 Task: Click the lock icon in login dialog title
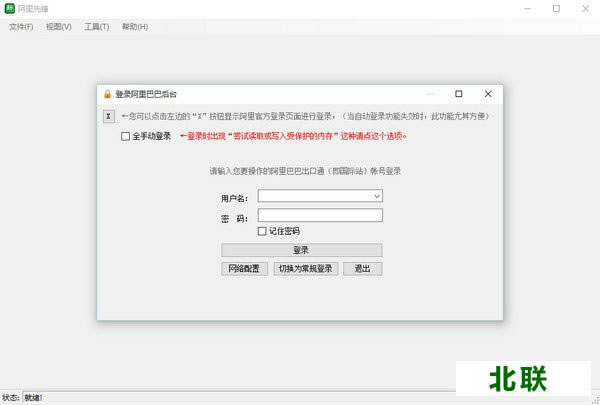[107, 94]
